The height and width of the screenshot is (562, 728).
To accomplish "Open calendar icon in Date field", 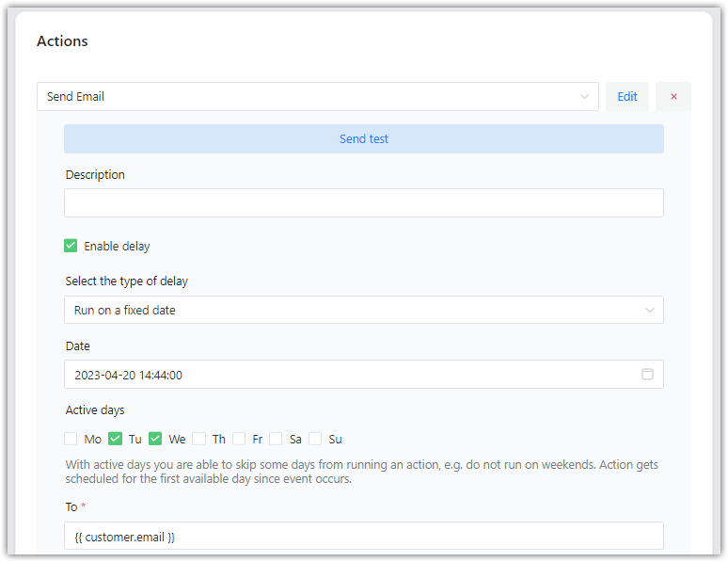I will [x=647, y=375].
